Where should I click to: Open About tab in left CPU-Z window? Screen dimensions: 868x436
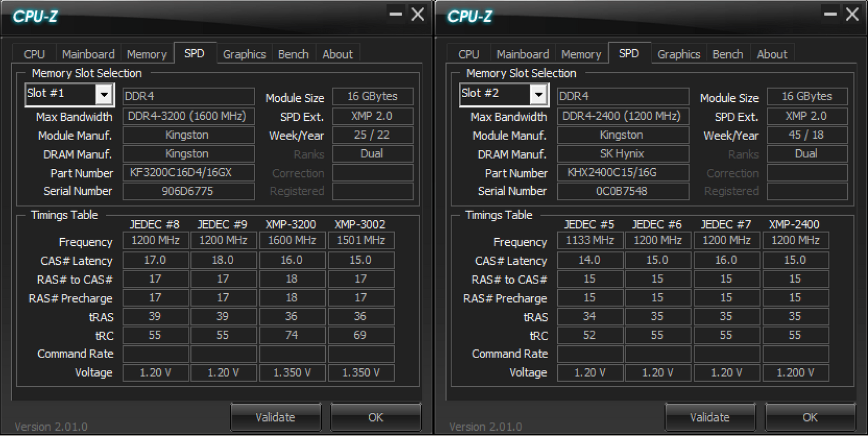(337, 54)
